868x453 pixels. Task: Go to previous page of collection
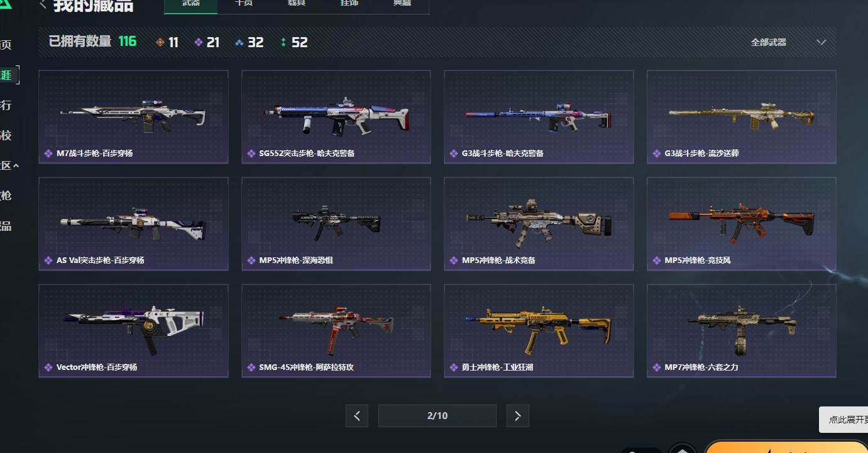tap(357, 416)
